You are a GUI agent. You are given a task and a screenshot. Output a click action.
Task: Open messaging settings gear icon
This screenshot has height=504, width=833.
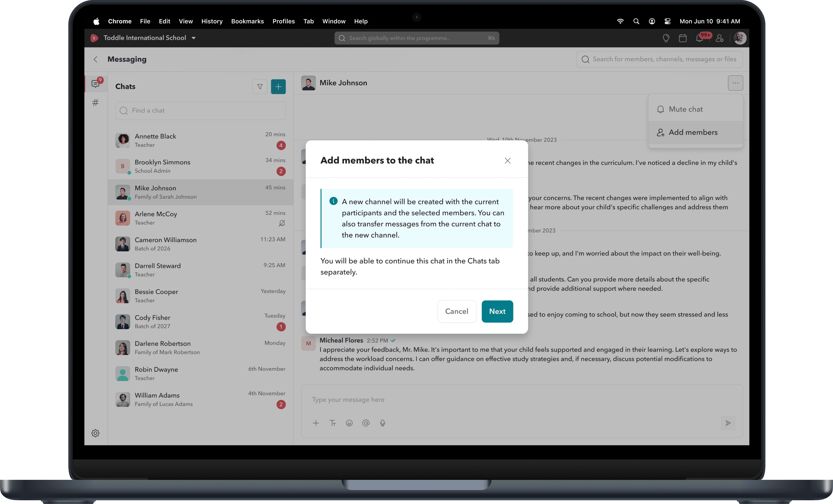pos(95,433)
